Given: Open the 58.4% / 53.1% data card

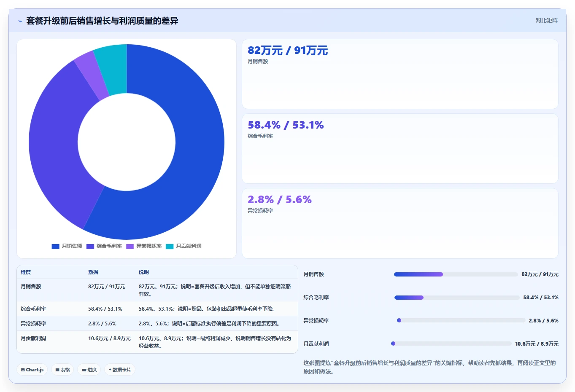Looking at the screenshot, I should click(400, 149).
